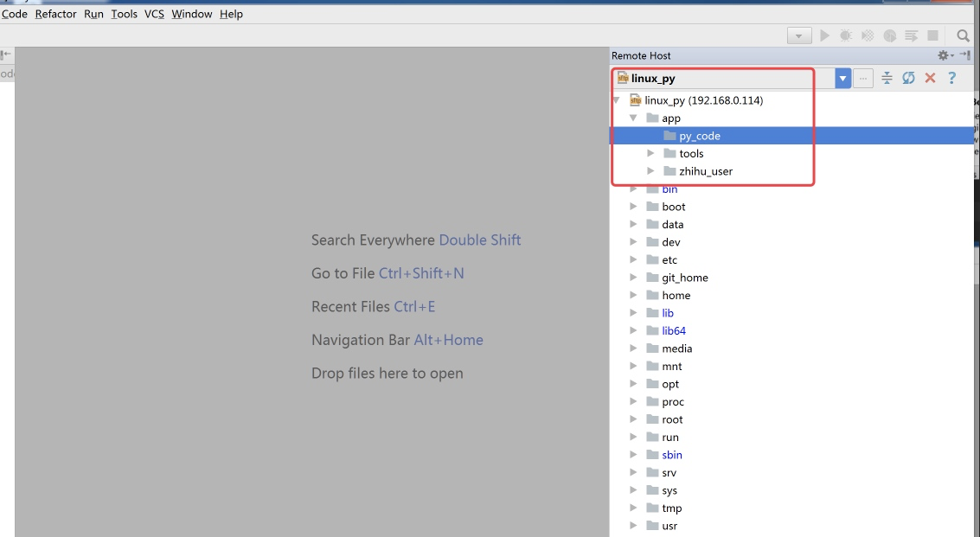Image resolution: width=980 pixels, height=537 pixels.
Task: Refresh the remote host file tree
Action: coord(908,78)
